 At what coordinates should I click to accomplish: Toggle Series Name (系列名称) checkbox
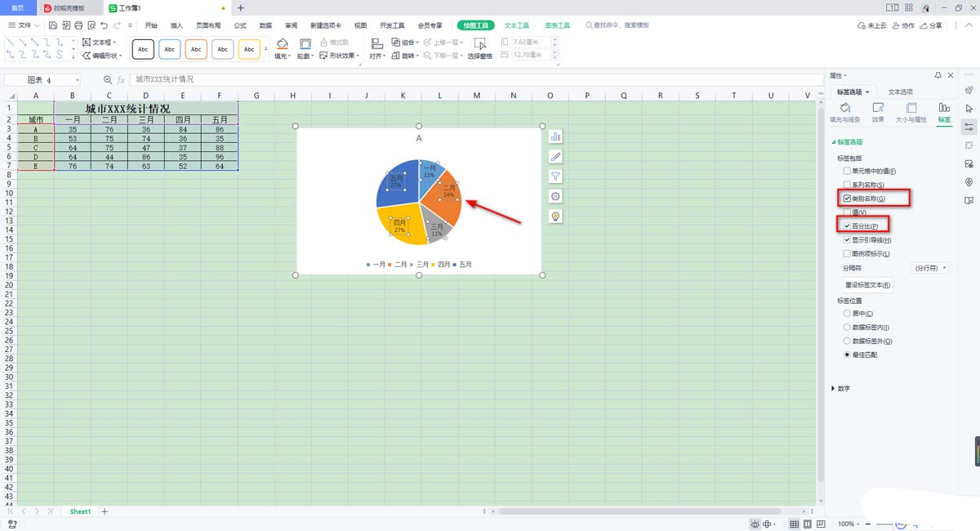[x=847, y=185]
